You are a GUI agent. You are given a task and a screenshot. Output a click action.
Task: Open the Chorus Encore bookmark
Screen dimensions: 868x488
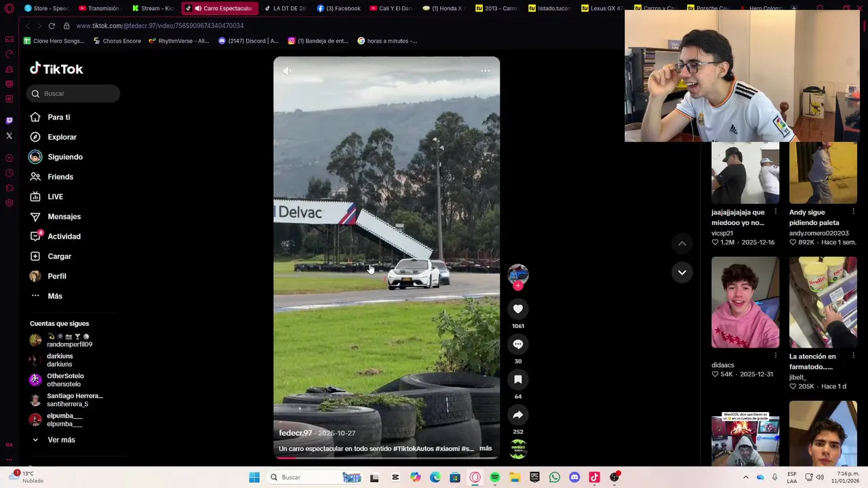(x=117, y=41)
